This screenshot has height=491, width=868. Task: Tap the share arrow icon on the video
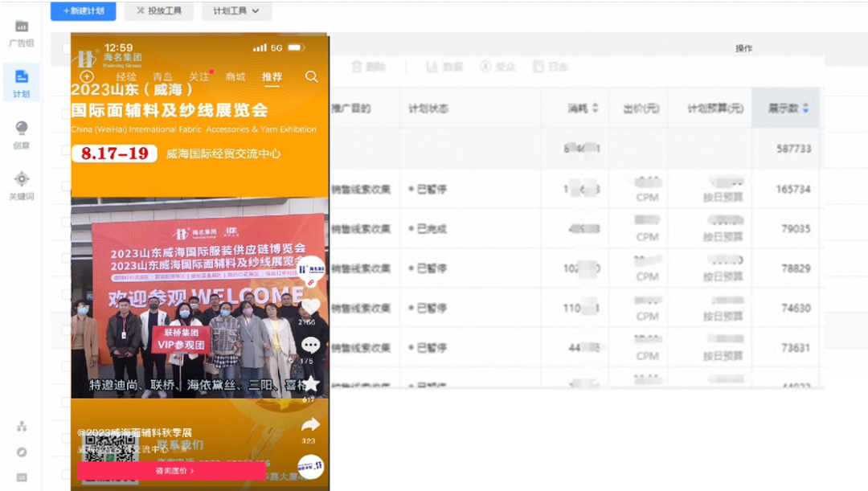tap(310, 425)
